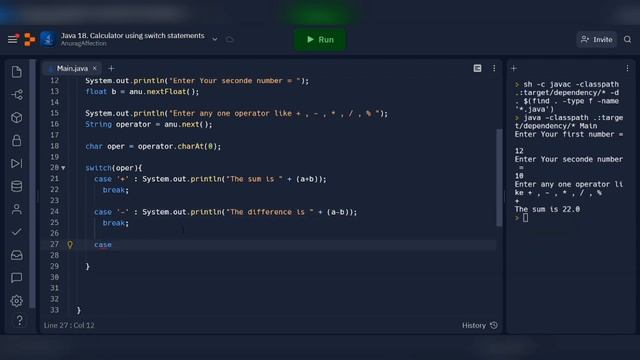Open the Multiplayer user panel
640x360 pixels.
pyautogui.click(x=17, y=209)
